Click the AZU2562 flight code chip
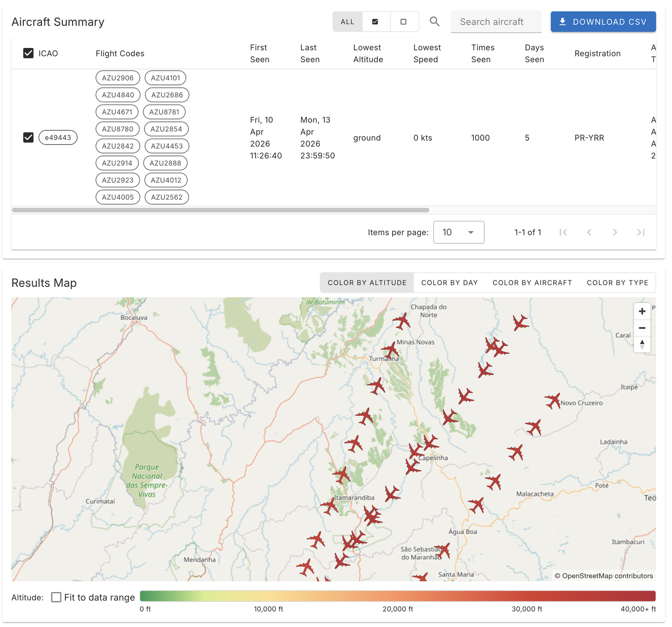Viewport: 672px width, 627px height. click(x=167, y=197)
